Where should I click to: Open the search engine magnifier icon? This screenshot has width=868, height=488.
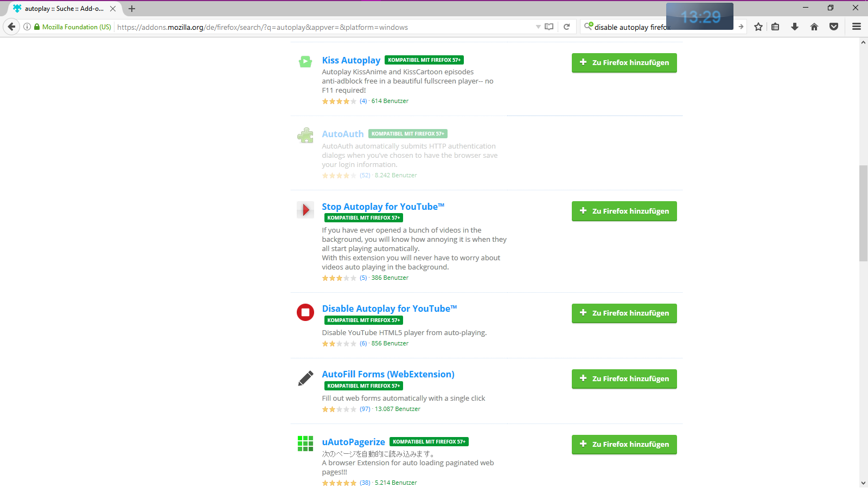coord(588,26)
